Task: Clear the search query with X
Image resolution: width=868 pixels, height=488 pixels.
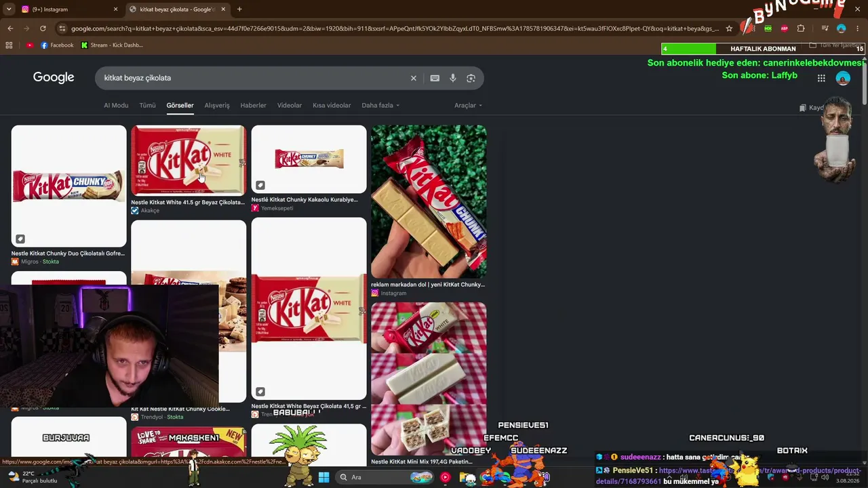Action: [414, 78]
